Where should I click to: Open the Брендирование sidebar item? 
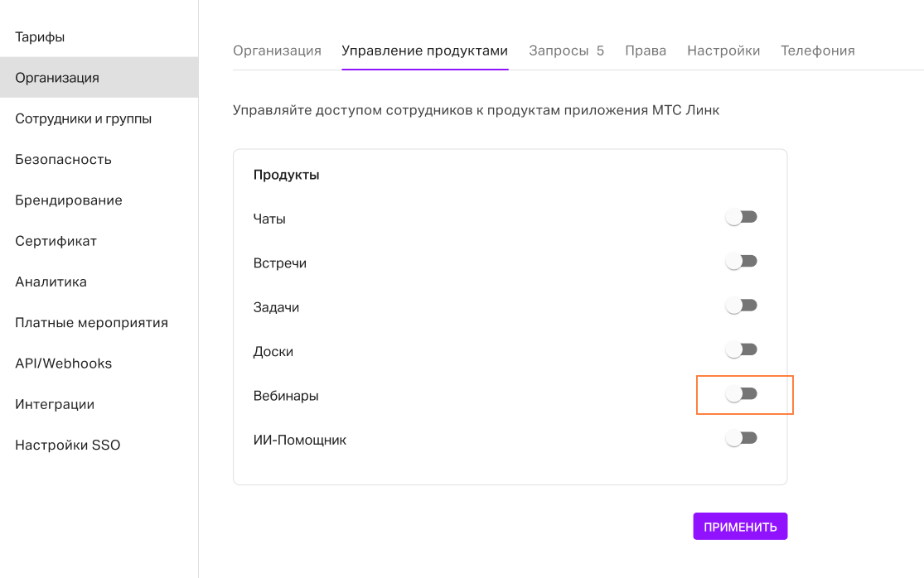(x=69, y=200)
